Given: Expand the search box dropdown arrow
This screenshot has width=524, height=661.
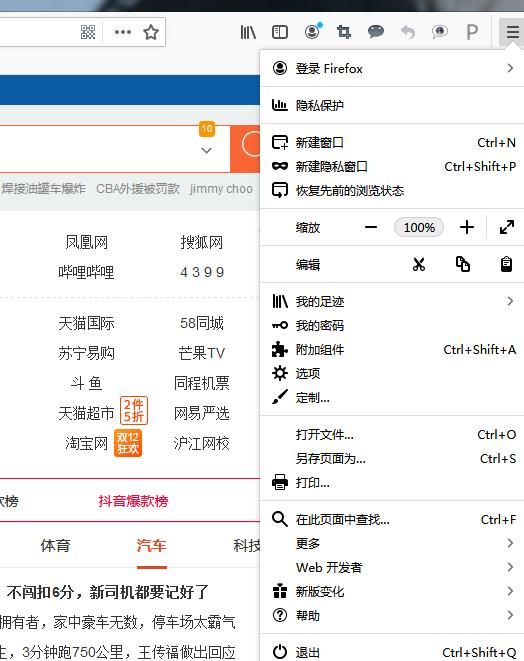Looking at the screenshot, I should pyautogui.click(x=206, y=150).
